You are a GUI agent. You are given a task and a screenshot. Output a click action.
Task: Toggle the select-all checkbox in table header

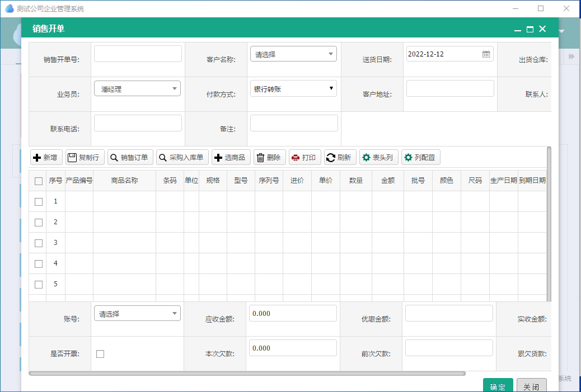(x=39, y=181)
